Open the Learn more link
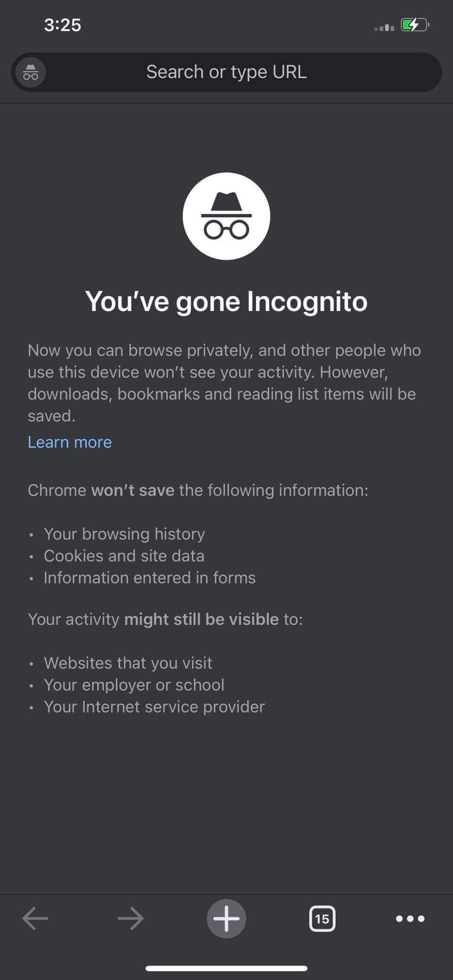Image resolution: width=453 pixels, height=980 pixels. [x=69, y=443]
